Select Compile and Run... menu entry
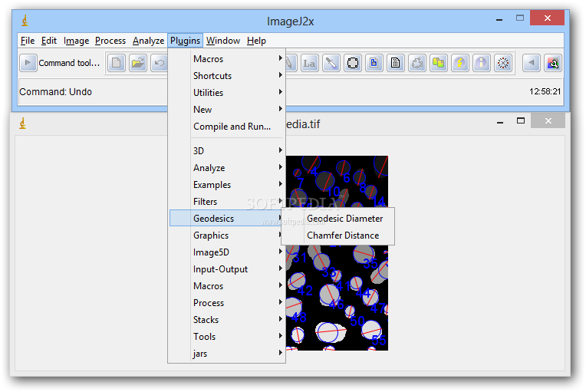Screen dimensions: 586x392 click(232, 127)
